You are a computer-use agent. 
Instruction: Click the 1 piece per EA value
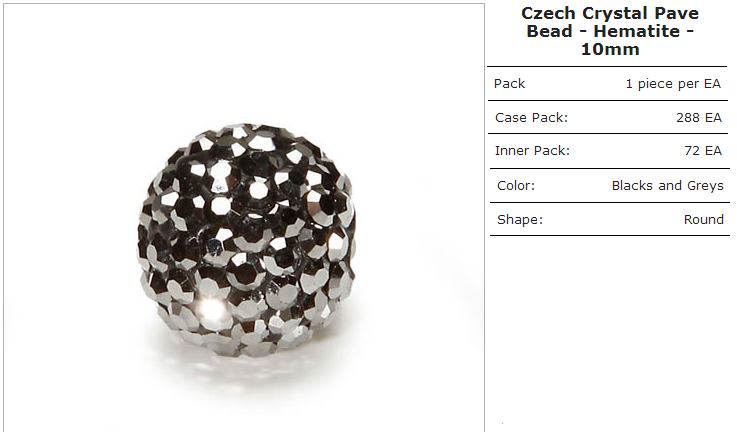pos(673,84)
